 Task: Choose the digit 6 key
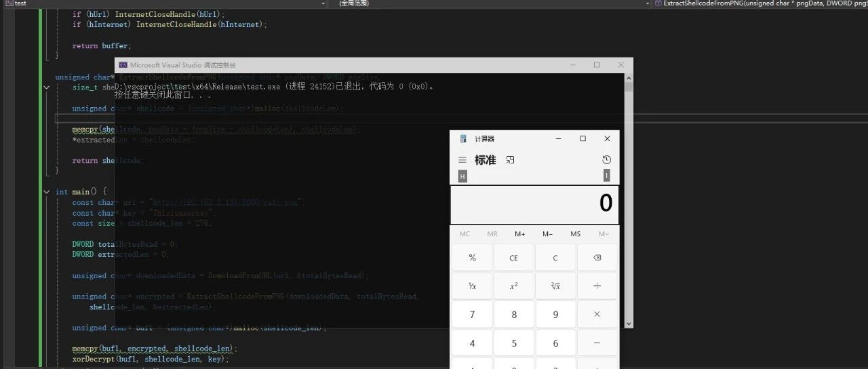pos(555,343)
